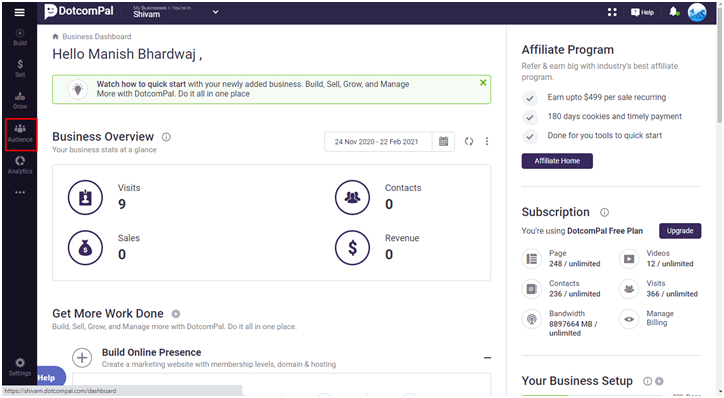Viewport: 724px width, 398px height.
Task: Click the Business Dashboard breadcrumb
Action: click(97, 36)
